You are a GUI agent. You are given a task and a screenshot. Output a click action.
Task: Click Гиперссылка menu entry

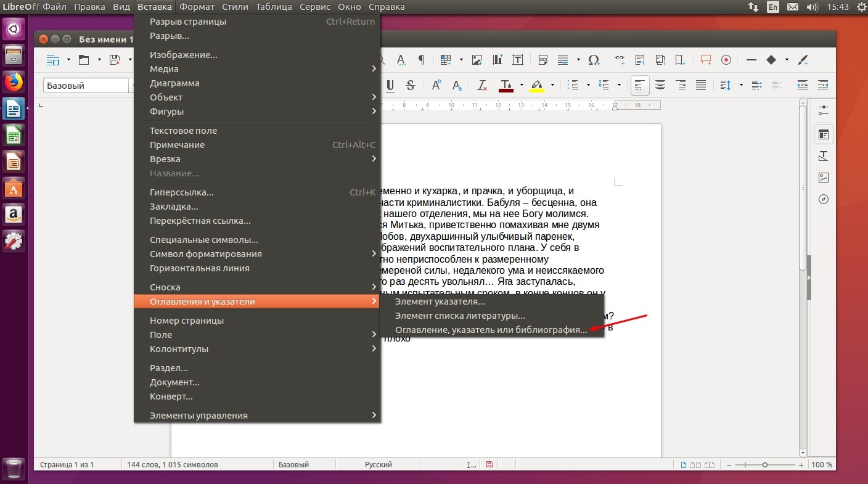(x=257, y=192)
